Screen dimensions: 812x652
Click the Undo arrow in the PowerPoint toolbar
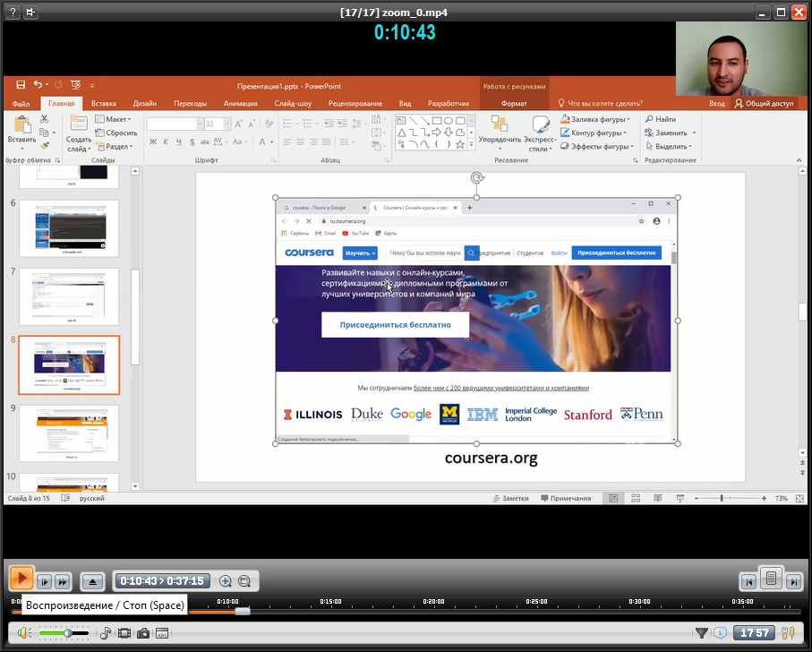coord(38,84)
